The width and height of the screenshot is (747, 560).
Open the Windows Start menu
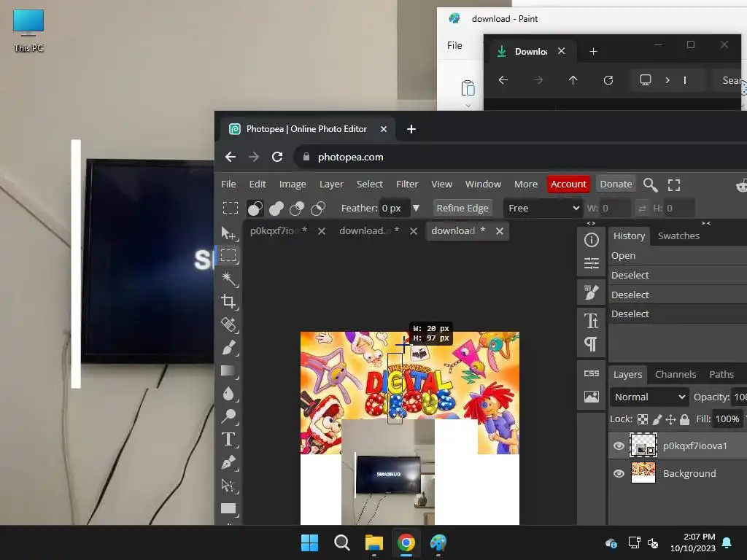point(309,542)
